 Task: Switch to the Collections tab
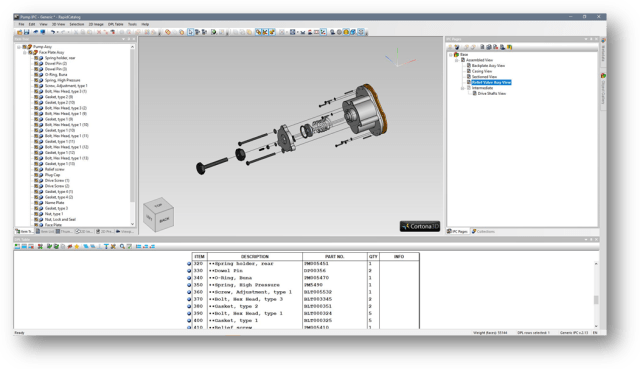(483, 231)
